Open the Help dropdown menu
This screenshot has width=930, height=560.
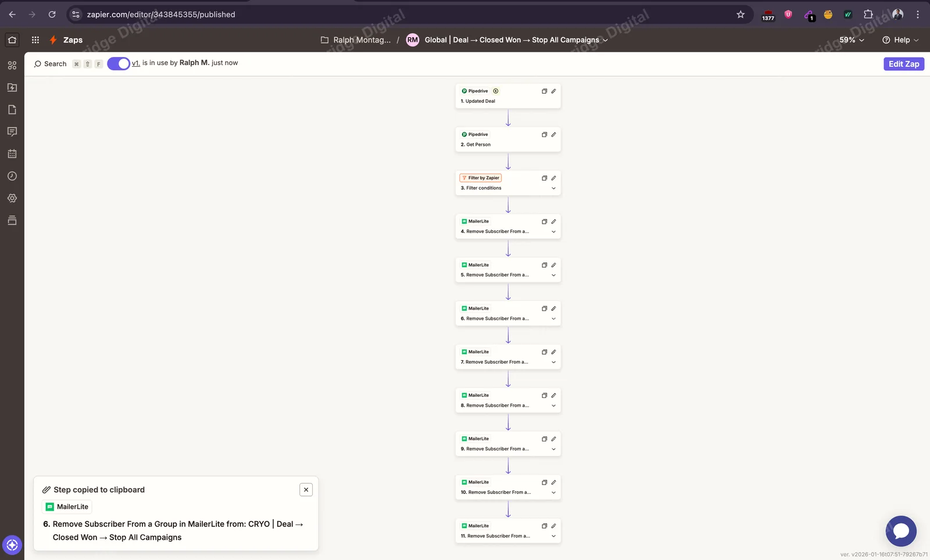[x=900, y=40]
